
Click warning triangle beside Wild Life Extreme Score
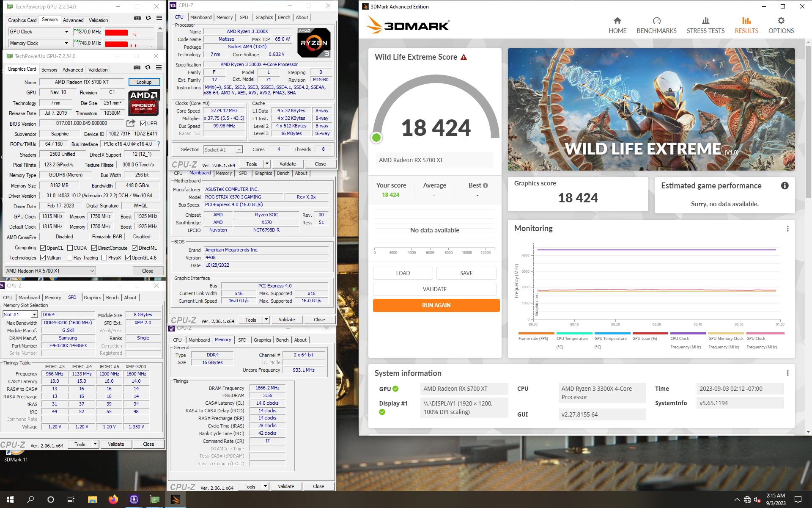click(x=464, y=57)
